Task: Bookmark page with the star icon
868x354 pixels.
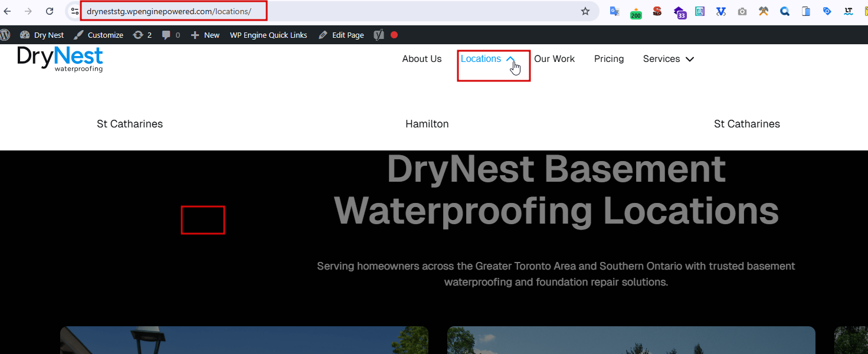Action: tap(585, 11)
